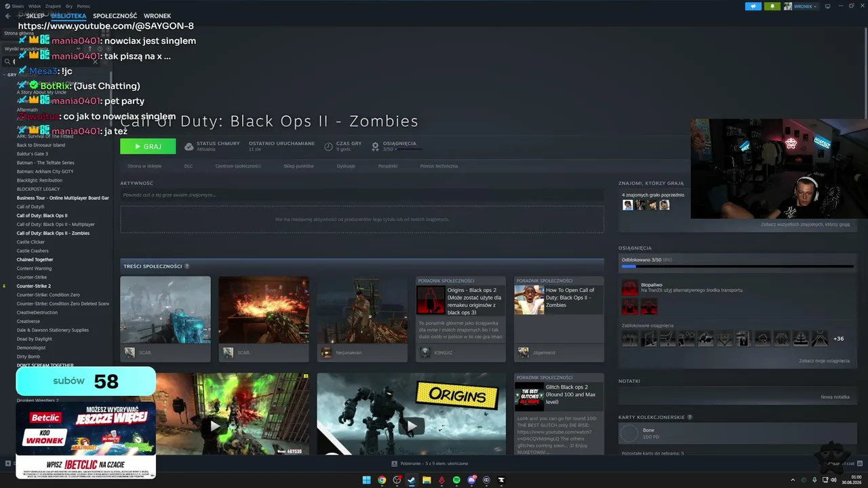Go back with the navigation arrow
Image resolution: width=868 pixels, height=488 pixels.
(8, 16)
